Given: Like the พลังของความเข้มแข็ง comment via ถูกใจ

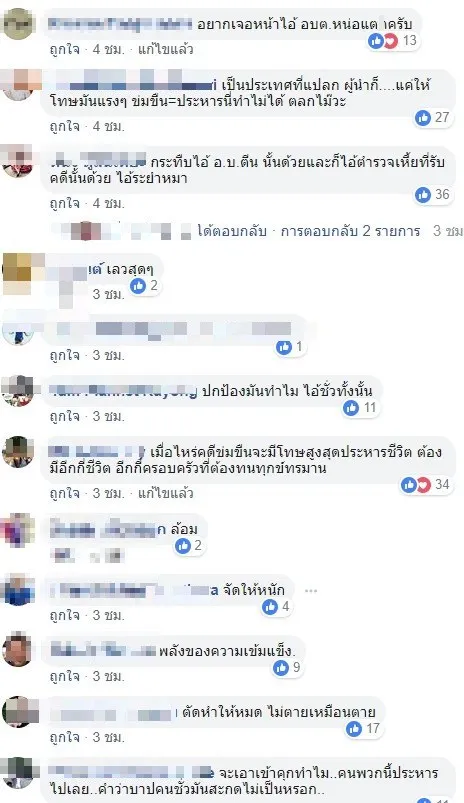Looking at the screenshot, I should pyautogui.click(x=65, y=676).
